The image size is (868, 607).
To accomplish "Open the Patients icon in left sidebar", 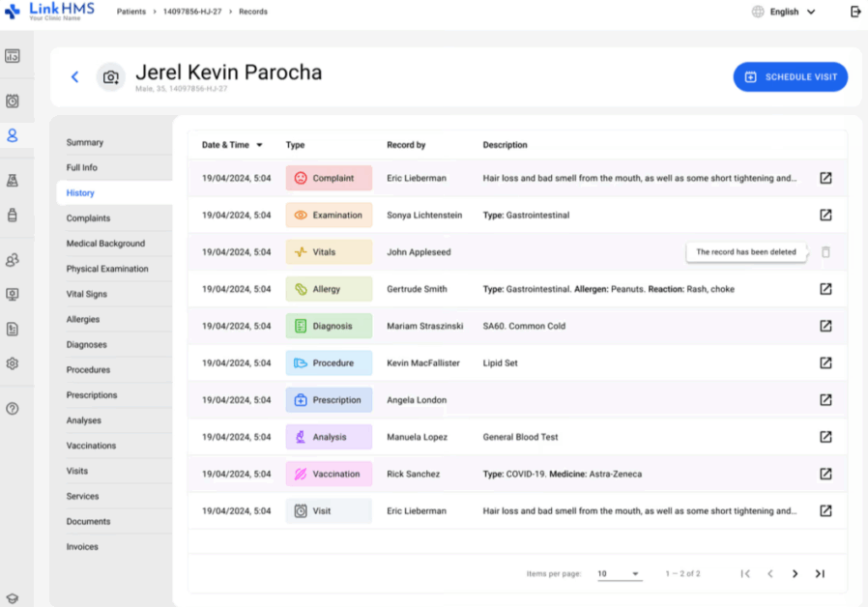I will [x=13, y=135].
